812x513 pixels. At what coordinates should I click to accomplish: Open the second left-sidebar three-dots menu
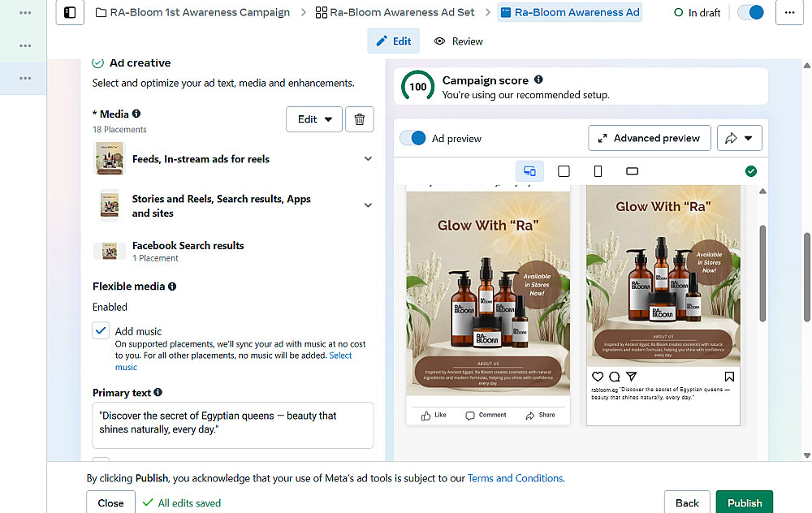(x=25, y=45)
